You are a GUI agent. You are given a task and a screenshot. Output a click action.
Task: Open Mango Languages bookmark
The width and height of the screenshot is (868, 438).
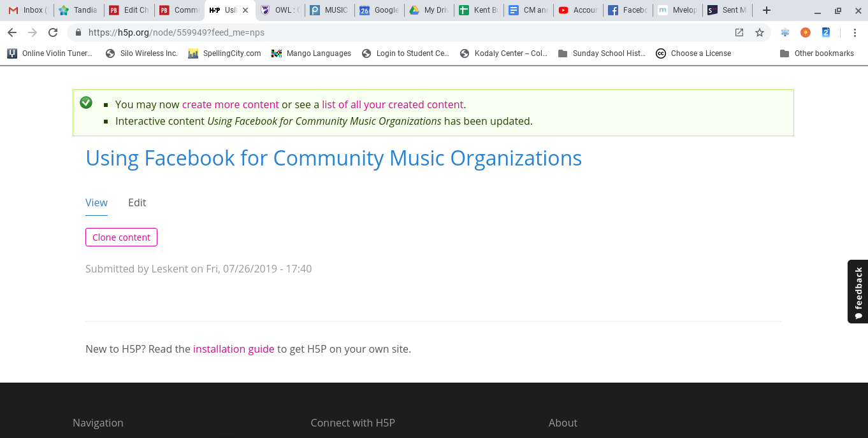[311, 53]
